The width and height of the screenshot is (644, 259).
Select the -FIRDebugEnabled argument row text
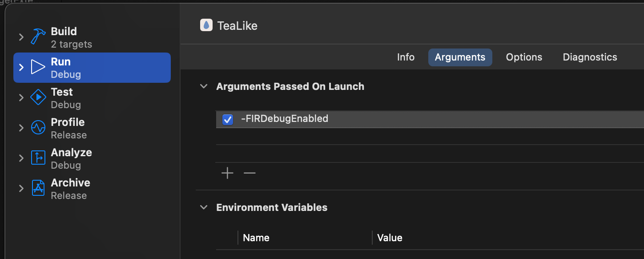[x=285, y=119]
